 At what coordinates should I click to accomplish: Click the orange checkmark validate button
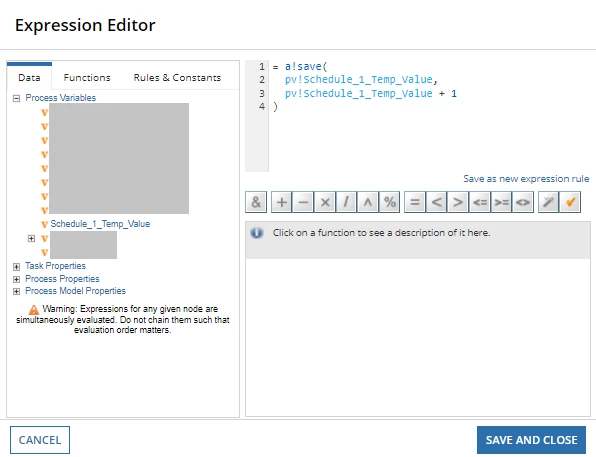tap(570, 202)
